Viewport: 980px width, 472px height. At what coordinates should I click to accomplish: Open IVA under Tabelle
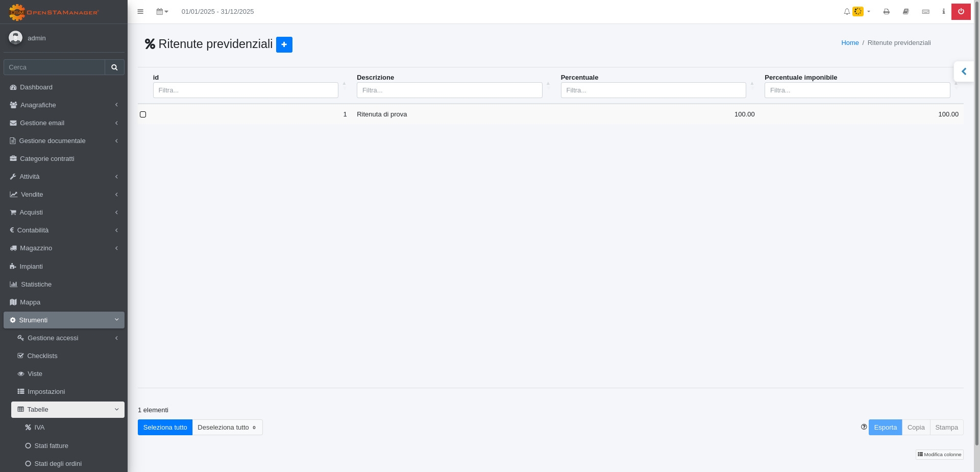click(x=39, y=428)
